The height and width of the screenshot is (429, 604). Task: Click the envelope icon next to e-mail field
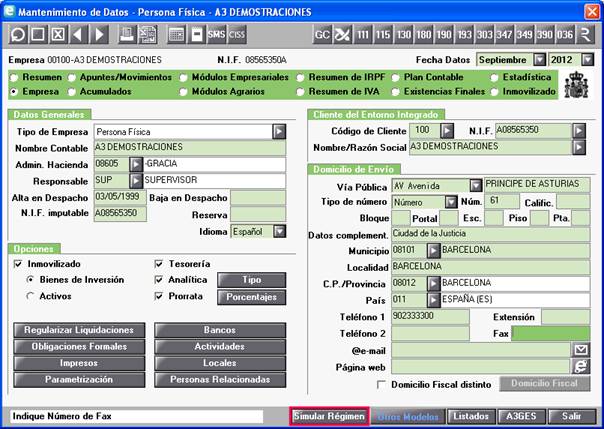click(x=581, y=350)
